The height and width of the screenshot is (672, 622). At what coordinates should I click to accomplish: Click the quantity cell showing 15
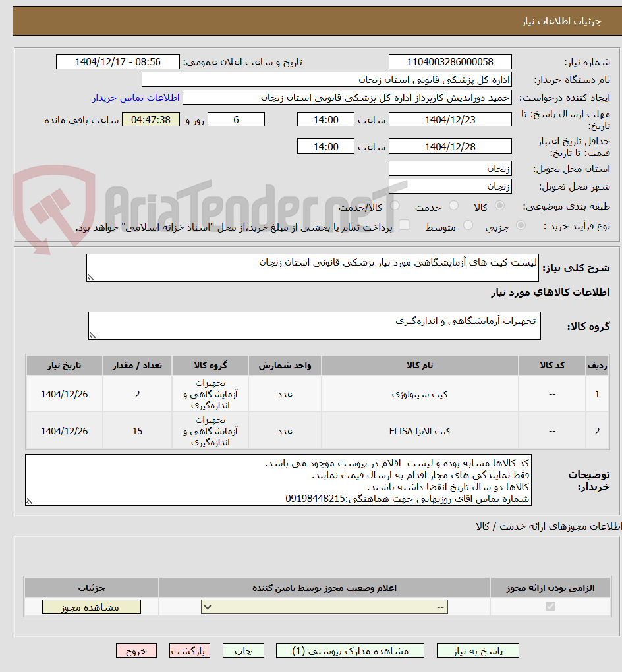tap(137, 431)
